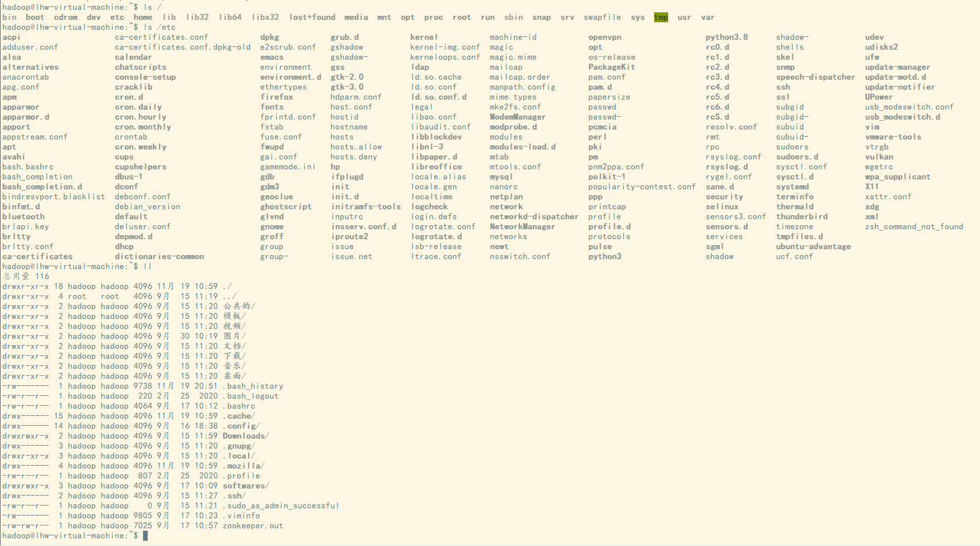
Task: Click the 'bash.bashrc' file name
Action: 28,167
